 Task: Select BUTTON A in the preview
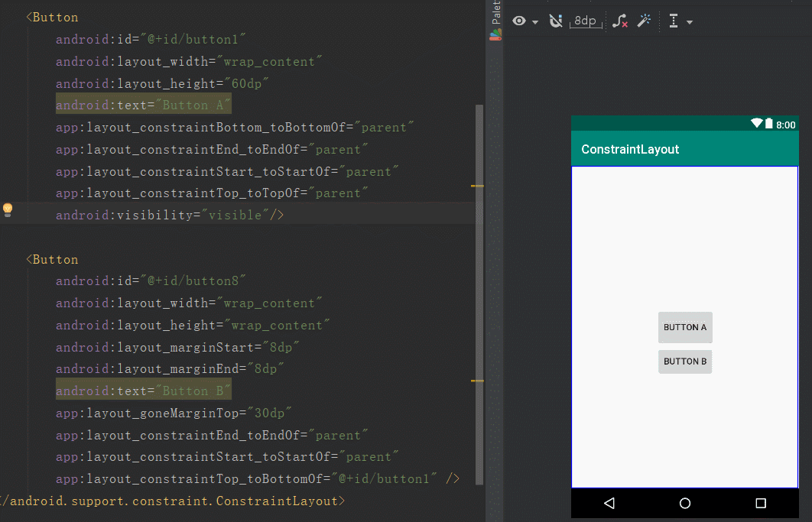(x=685, y=327)
